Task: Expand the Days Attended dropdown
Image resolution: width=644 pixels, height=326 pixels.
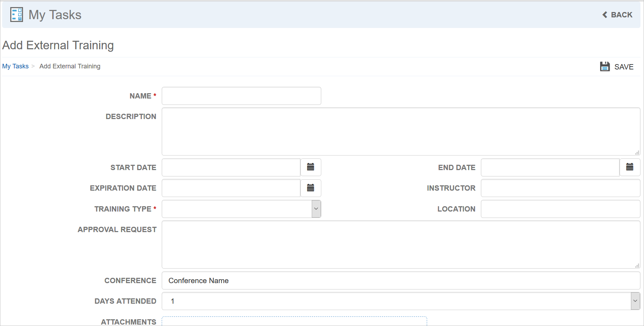Action: point(635,301)
